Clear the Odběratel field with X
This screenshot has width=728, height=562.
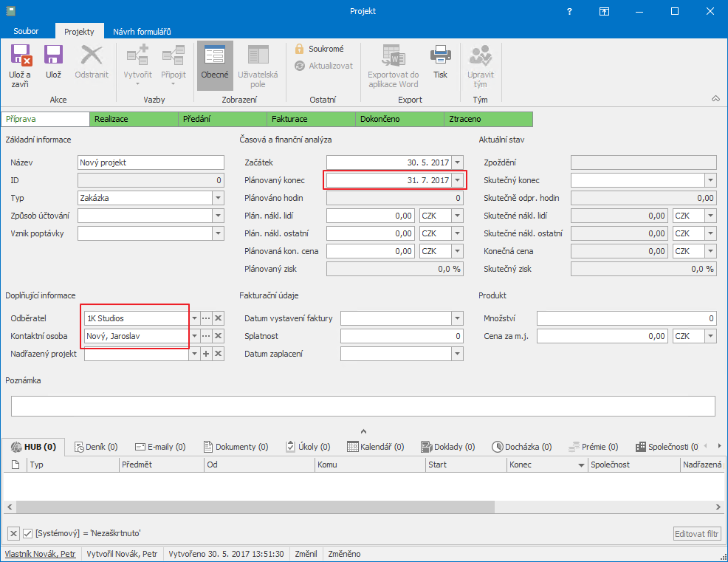coord(219,318)
